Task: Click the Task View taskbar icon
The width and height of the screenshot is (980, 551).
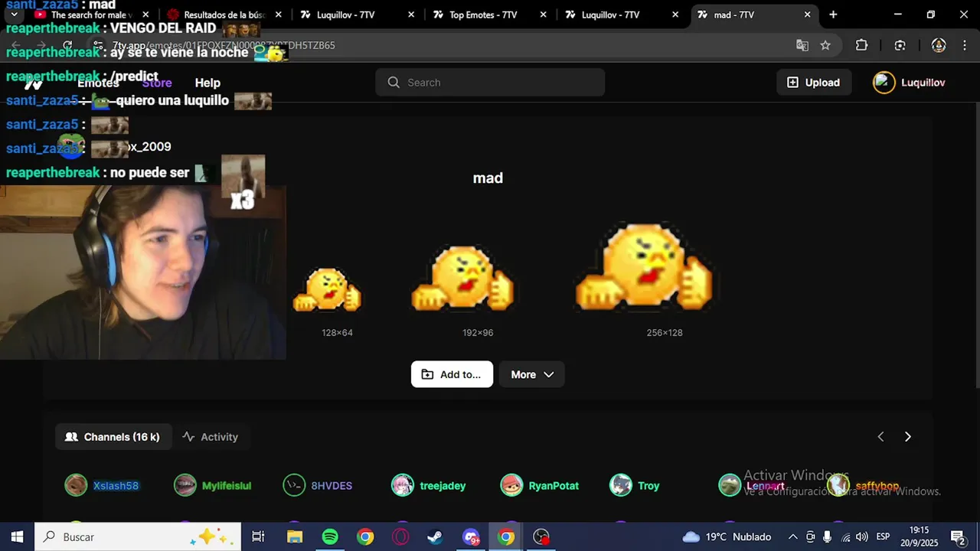Action: (x=259, y=537)
